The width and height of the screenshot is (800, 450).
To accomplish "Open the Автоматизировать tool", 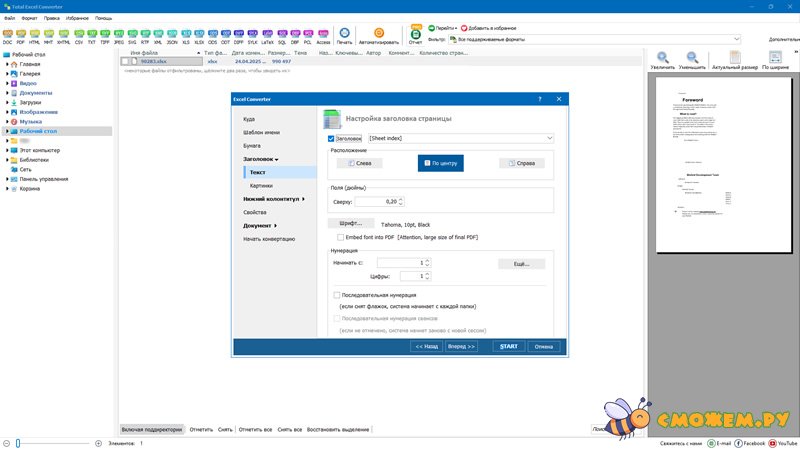I will (x=379, y=36).
